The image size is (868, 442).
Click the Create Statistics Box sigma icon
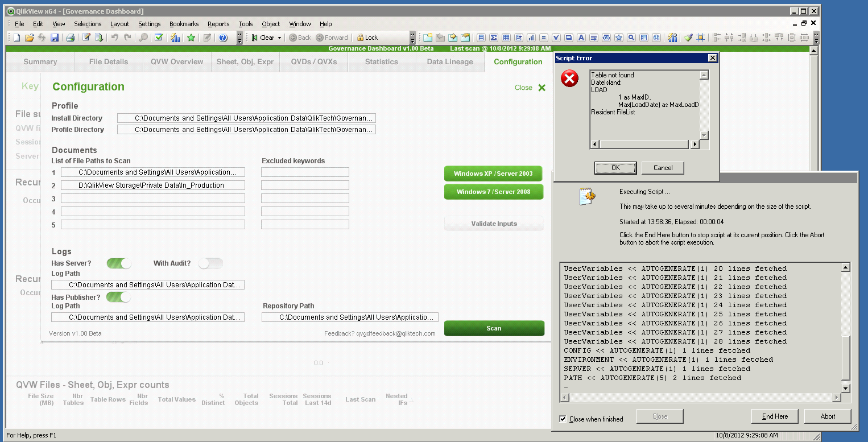pyautogui.click(x=493, y=38)
